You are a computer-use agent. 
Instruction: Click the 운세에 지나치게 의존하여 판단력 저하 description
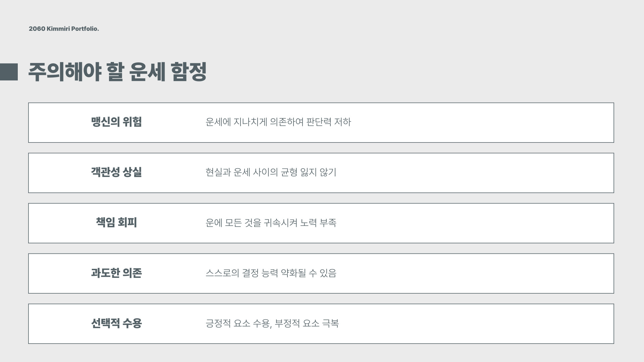point(278,122)
